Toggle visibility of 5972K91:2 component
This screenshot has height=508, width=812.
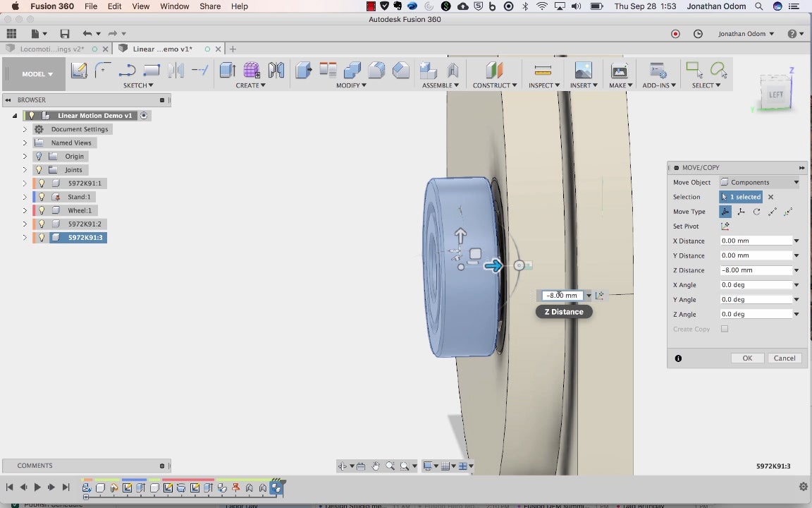pyautogui.click(x=42, y=224)
